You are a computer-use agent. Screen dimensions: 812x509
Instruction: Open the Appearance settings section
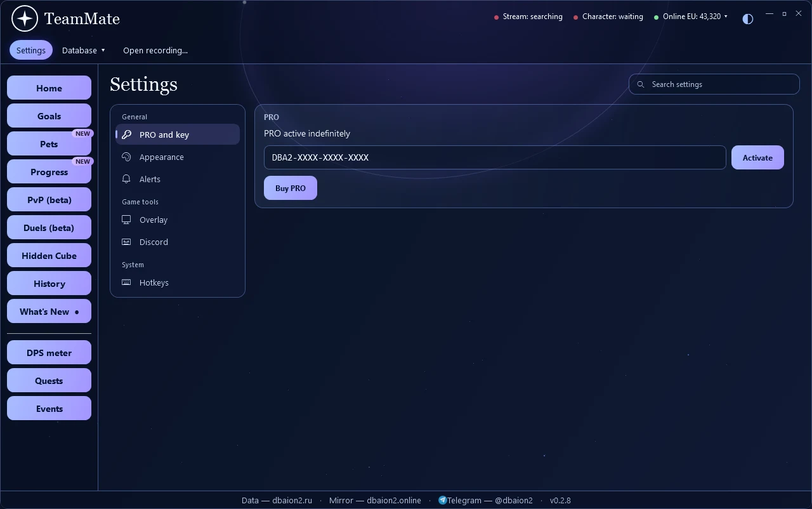(178, 157)
